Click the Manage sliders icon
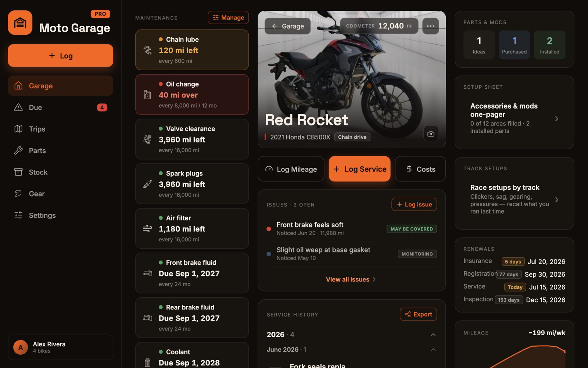This screenshot has width=588, height=368. pos(216,18)
